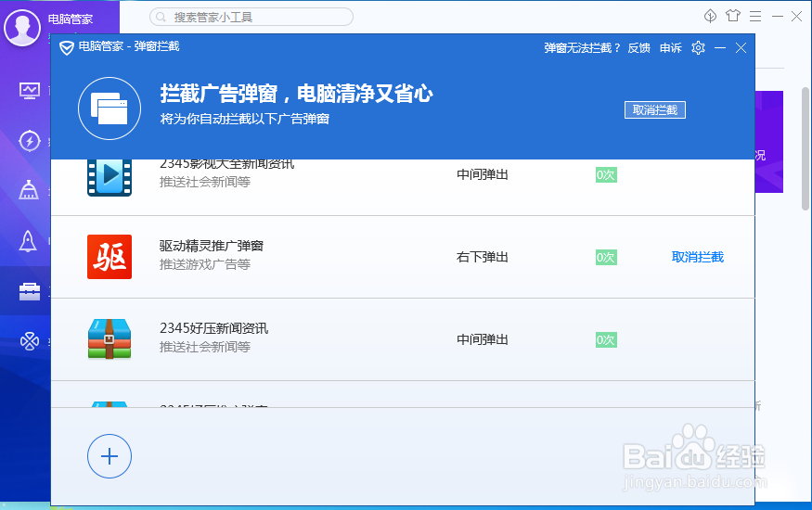The height and width of the screenshot is (510, 812).
Task: Click 取消拦截 link for 驱动精灵推广弹窗
Action: [x=698, y=257]
